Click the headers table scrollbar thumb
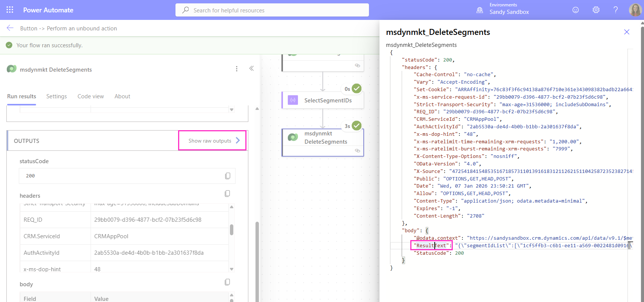The width and height of the screenshot is (644, 302). point(231,230)
